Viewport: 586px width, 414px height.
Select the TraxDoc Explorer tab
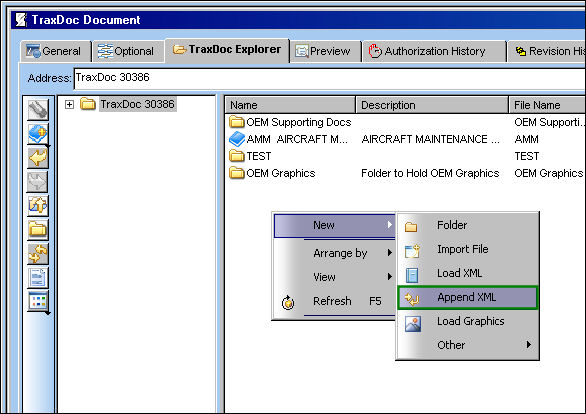(x=227, y=50)
